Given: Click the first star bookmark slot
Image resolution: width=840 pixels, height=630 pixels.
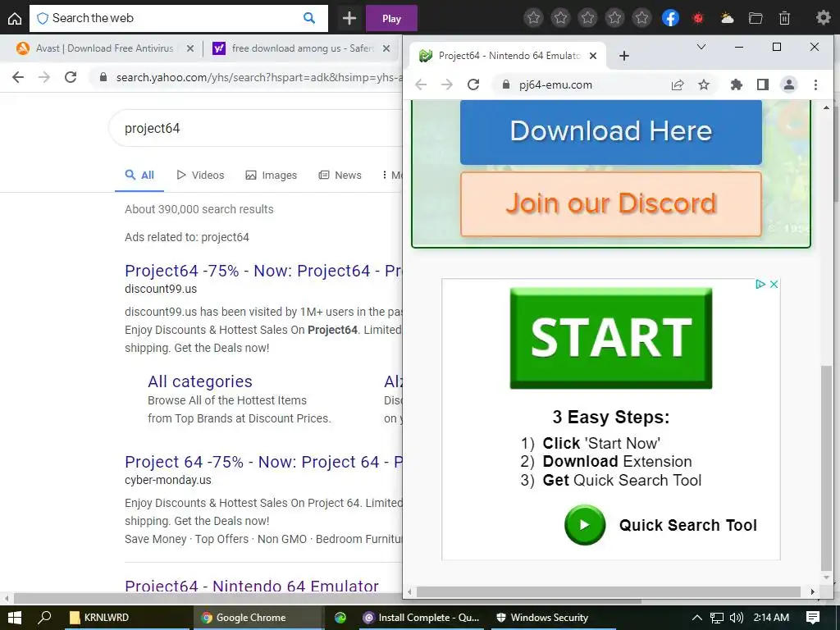Looking at the screenshot, I should pos(533,18).
